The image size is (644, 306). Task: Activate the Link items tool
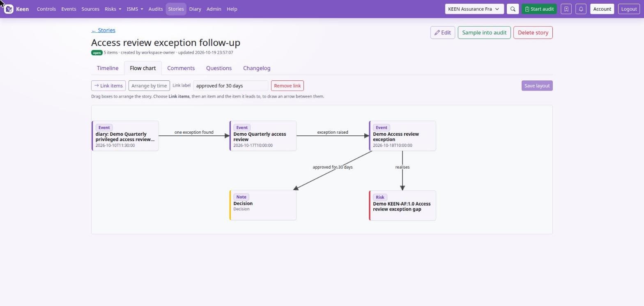tap(108, 86)
